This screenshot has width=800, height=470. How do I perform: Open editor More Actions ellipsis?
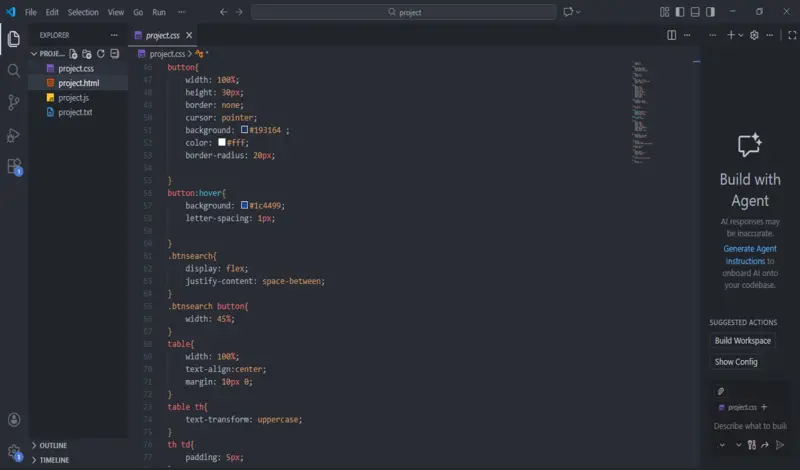click(x=687, y=35)
